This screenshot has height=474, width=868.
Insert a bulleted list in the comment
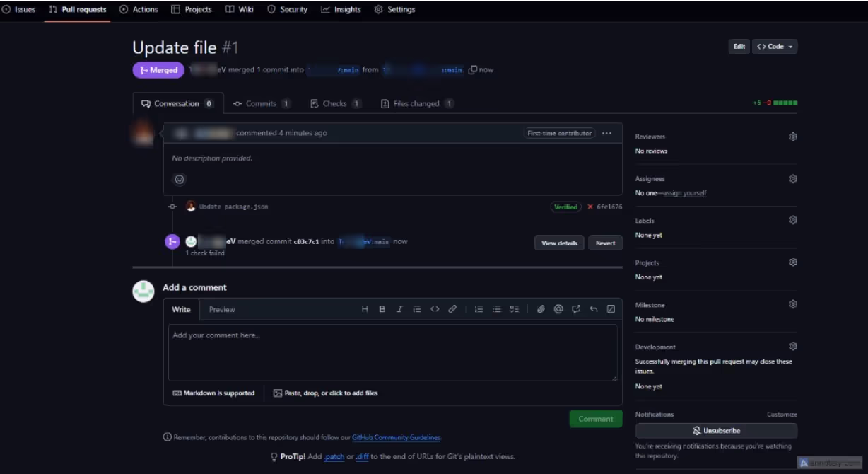pyautogui.click(x=496, y=309)
